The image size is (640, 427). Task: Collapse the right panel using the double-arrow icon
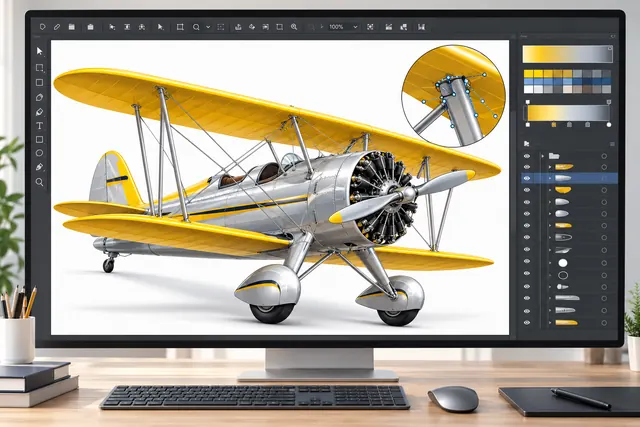pyautogui.click(x=613, y=36)
